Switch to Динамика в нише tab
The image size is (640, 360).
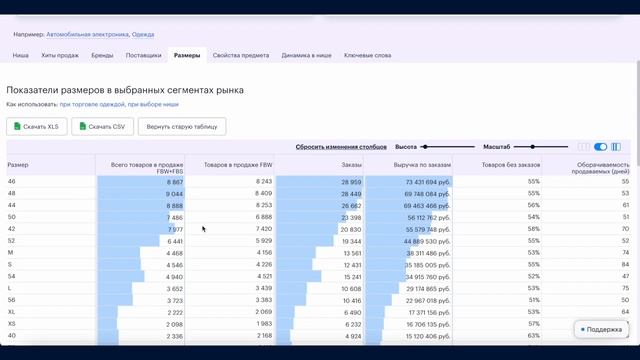pos(306,55)
